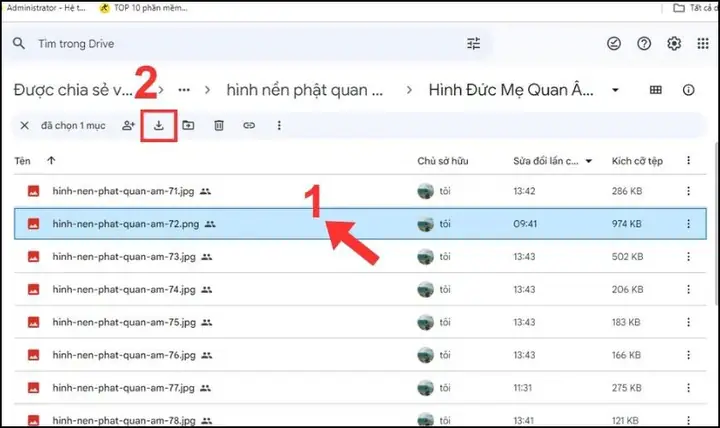Open column header more options icon
This screenshot has width=720, height=428.
[x=688, y=160]
